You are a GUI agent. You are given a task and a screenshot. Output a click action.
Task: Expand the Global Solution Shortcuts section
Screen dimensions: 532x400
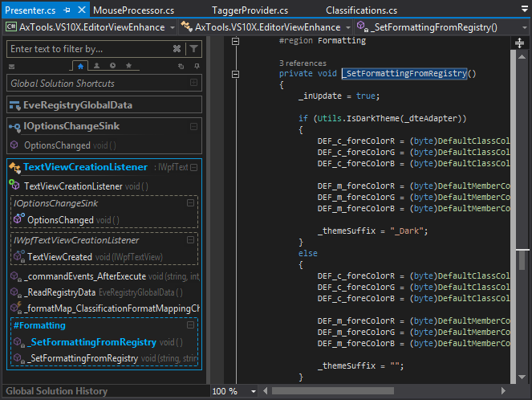pyautogui.click(x=193, y=83)
